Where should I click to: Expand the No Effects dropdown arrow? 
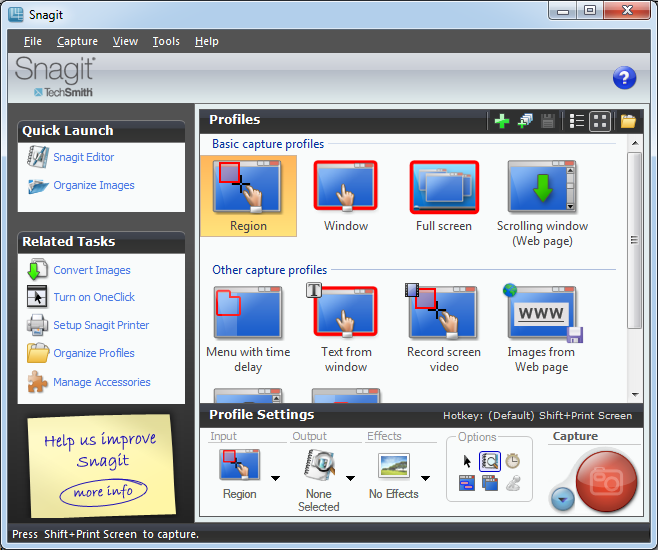pos(425,478)
